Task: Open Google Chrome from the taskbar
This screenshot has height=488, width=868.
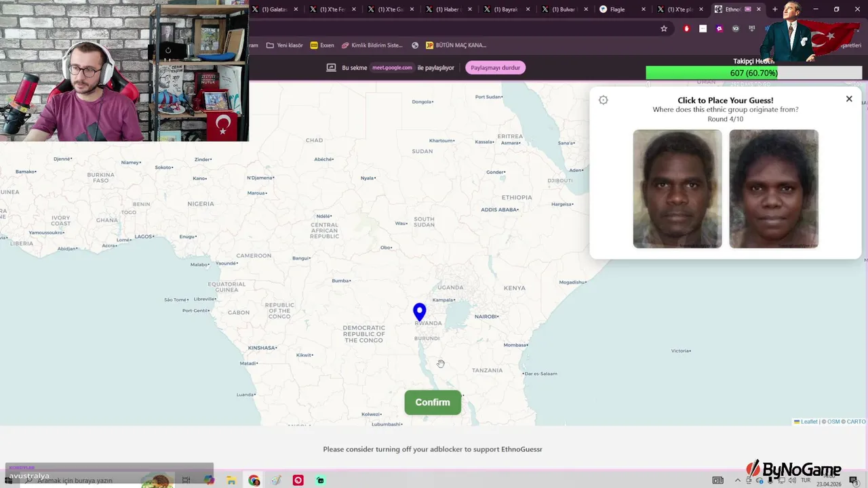Action: (254, 481)
